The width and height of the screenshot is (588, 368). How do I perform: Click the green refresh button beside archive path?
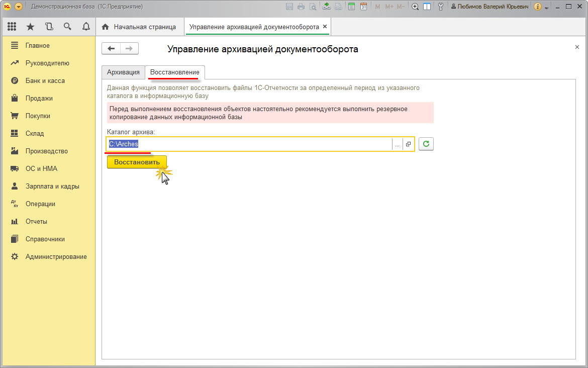tap(426, 144)
